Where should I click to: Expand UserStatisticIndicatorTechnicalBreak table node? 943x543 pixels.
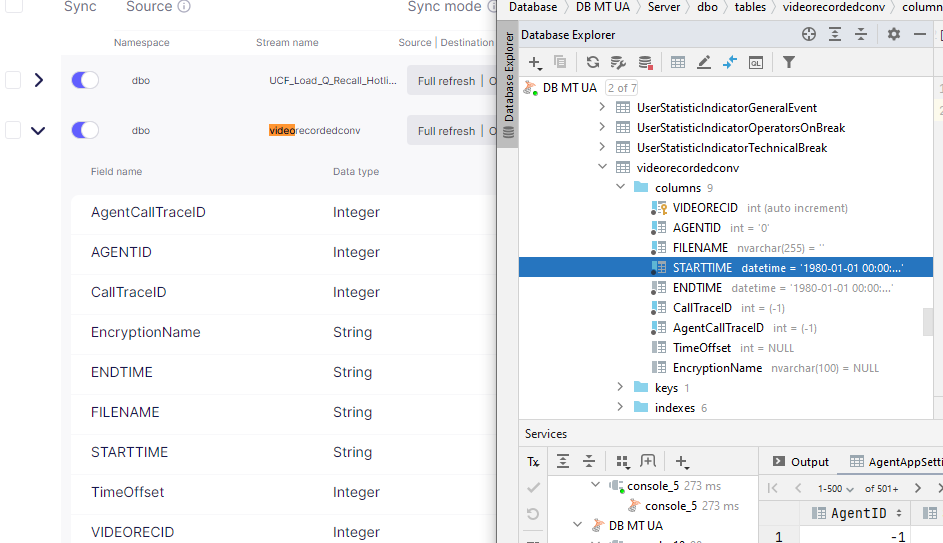(x=602, y=147)
